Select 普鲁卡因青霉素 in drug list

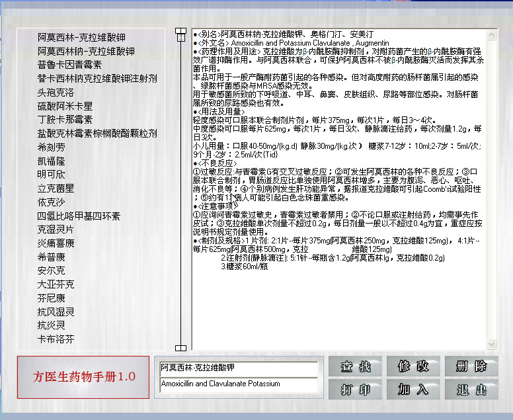pos(69,65)
